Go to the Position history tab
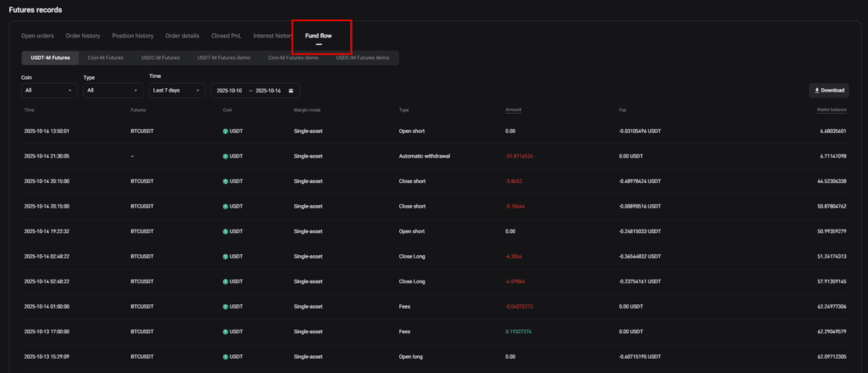 coord(132,36)
